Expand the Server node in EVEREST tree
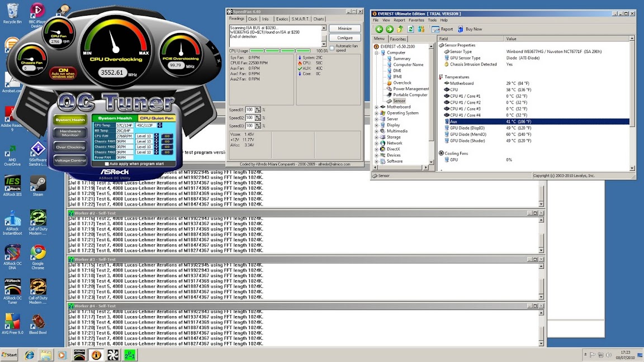This screenshot has width=644, height=362. tap(376, 119)
